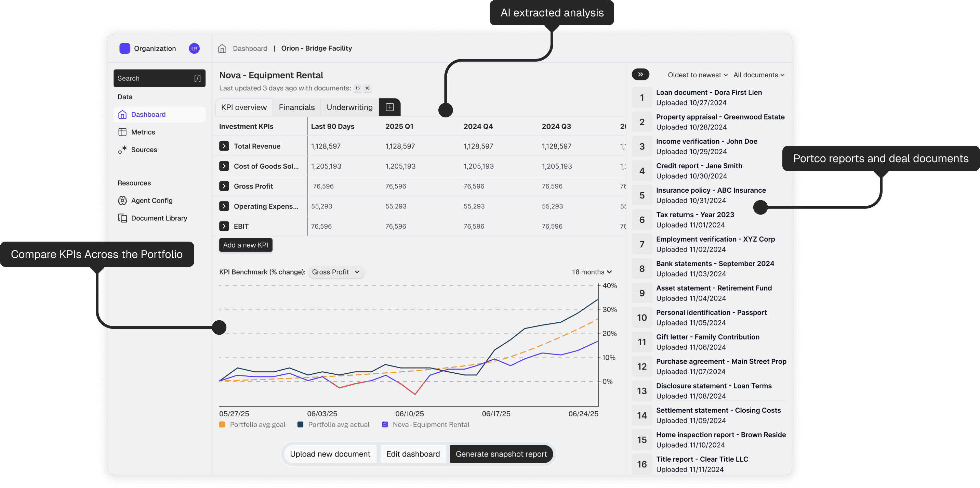980x488 pixels.
Task: Open Personal identification - Passport
Action: 709,318
